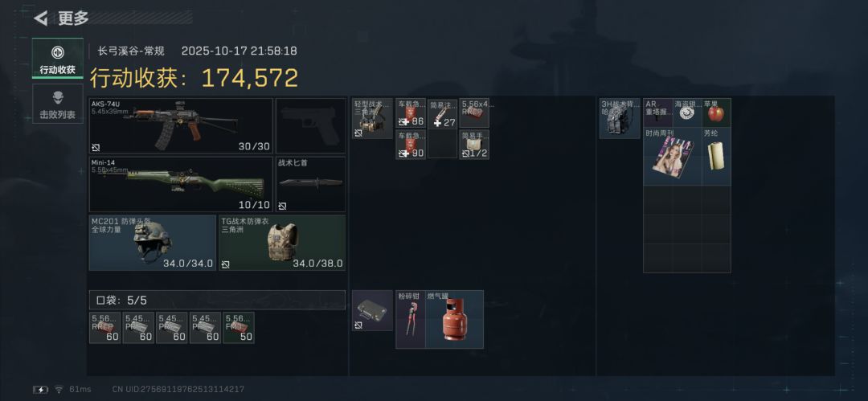Click the 苹果 apple item
Image resolution: width=868 pixels, height=401 pixels.
(716, 113)
